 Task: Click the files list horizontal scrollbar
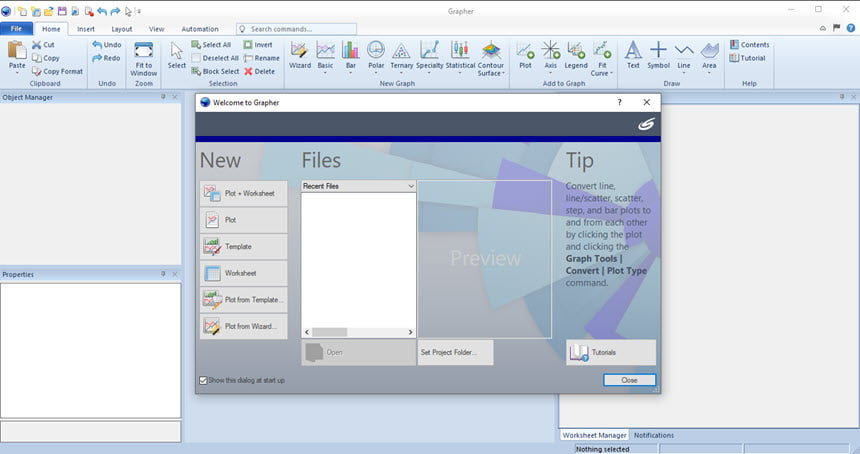coord(358,332)
